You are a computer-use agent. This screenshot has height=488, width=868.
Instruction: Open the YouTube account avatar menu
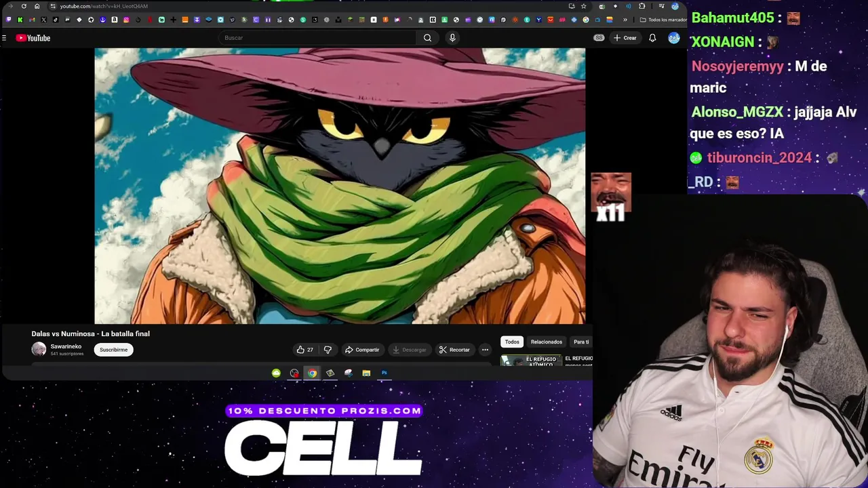[x=673, y=38]
